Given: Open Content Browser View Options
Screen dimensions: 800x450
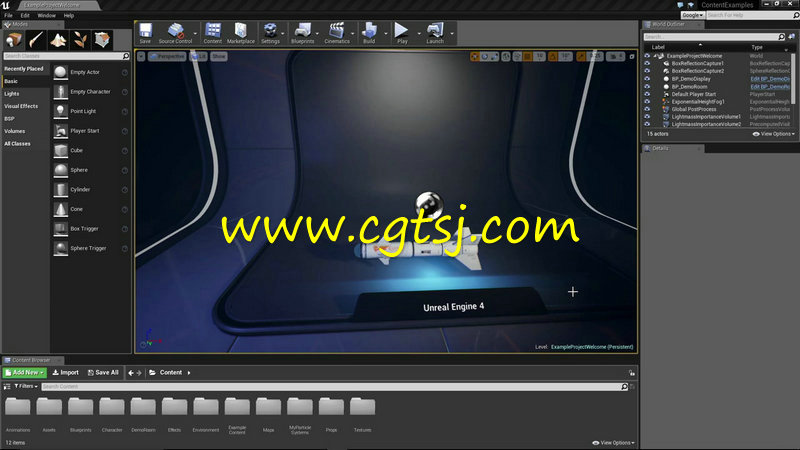Looking at the screenshot, I should click(x=613, y=443).
